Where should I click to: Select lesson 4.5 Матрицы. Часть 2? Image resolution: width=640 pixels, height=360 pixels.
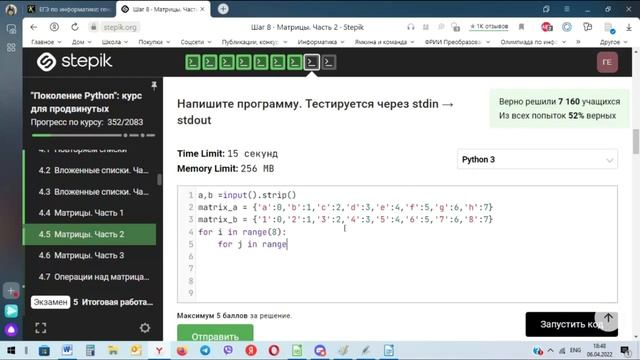coord(90,234)
